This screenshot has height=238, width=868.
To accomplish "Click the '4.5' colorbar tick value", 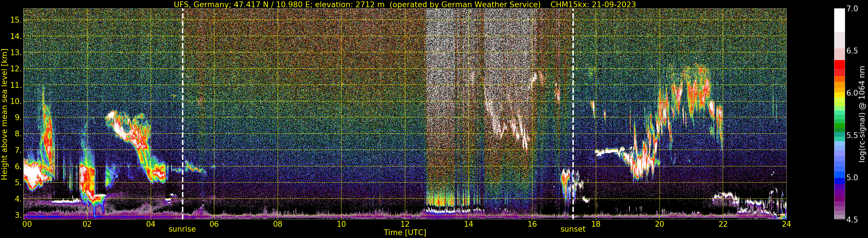I will [852, 220].
